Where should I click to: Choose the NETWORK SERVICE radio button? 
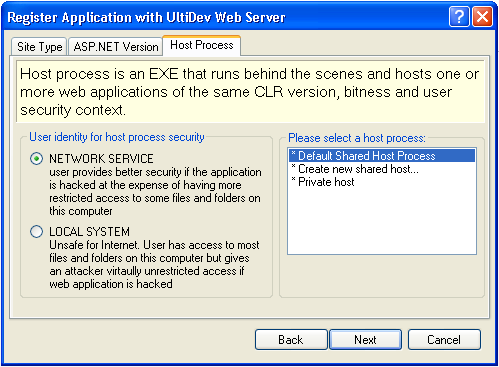point(36,159)
